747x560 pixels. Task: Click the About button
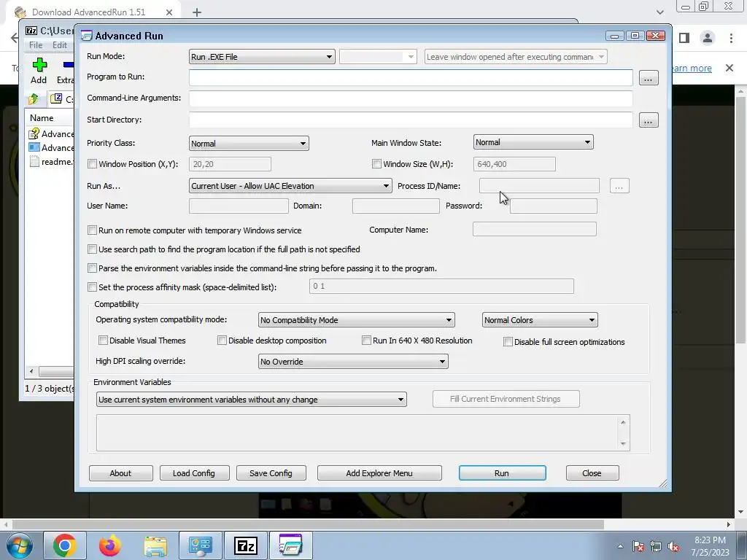click(121, 472)
